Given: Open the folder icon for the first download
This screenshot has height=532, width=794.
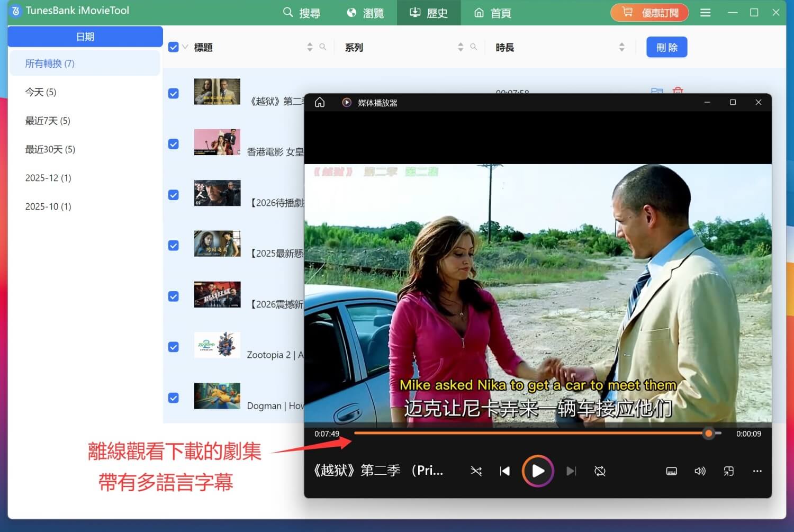Looking at the screenshot, I should coord(657,92).
